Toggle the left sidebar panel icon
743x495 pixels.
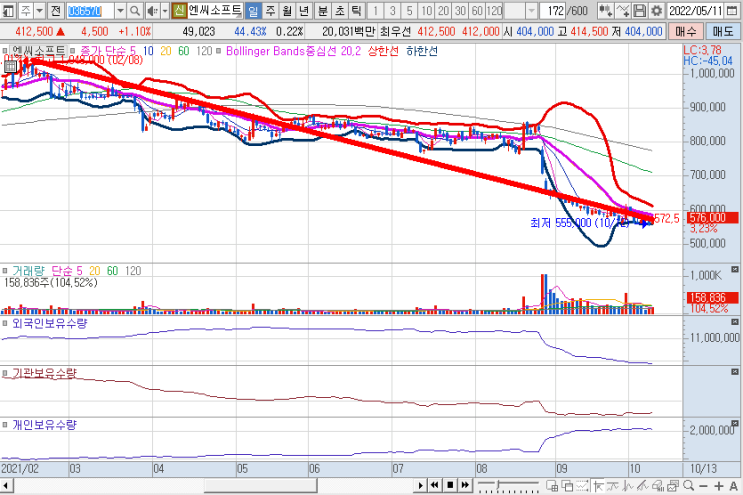click(8, 10)
